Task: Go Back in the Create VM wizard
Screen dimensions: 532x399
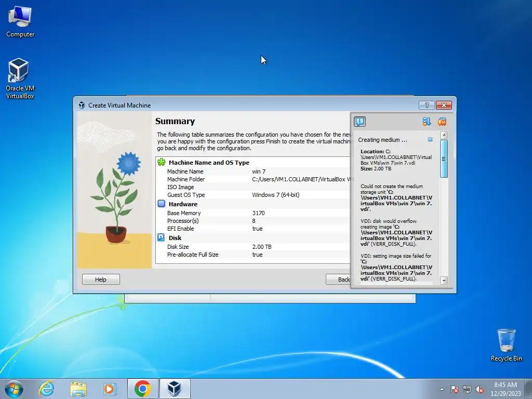Action: click(x=338, y=279)
